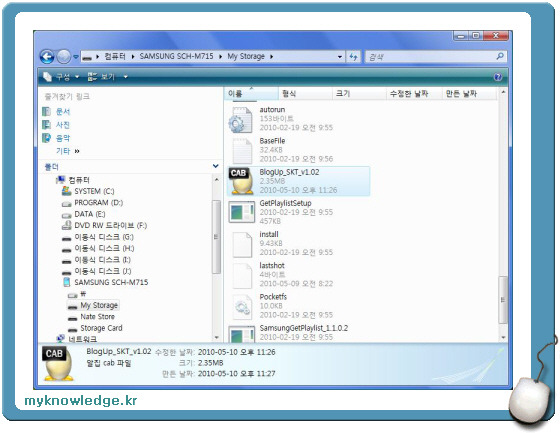
Task: Open the 문서 favorite link
Action: (63, 111)
